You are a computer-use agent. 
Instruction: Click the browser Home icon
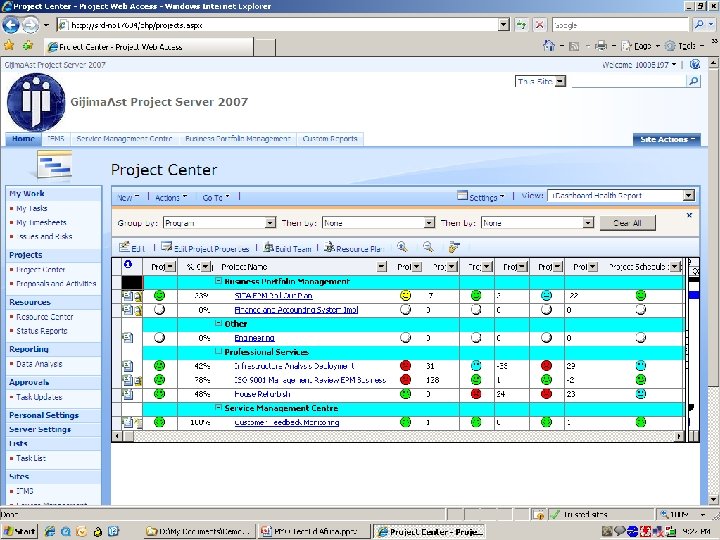(548, 45)
